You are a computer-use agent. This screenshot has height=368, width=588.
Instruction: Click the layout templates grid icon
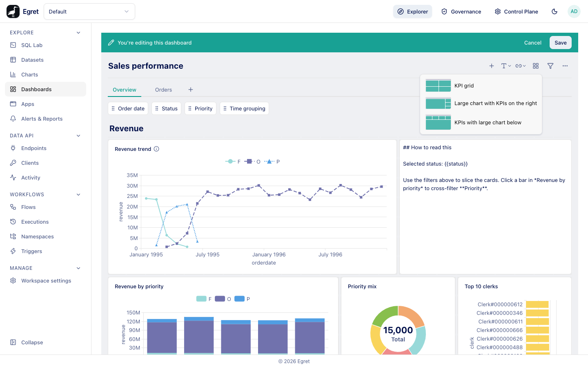coord(536,66)
